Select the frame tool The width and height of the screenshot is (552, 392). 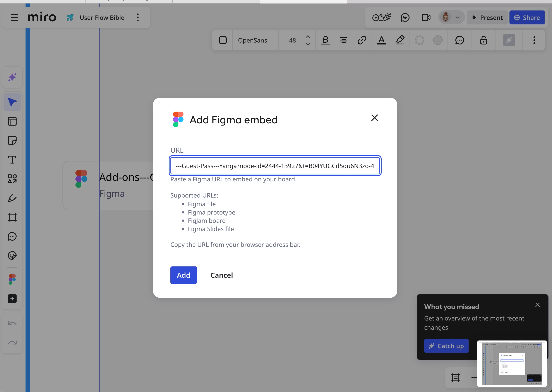(x=12, y=217)
